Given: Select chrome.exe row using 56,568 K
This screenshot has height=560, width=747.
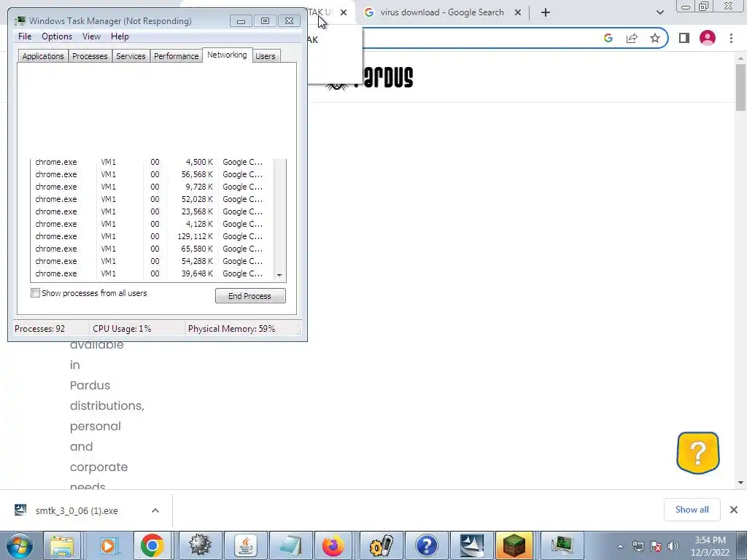Looking at the screenshot, I should (x=152, y=174).
